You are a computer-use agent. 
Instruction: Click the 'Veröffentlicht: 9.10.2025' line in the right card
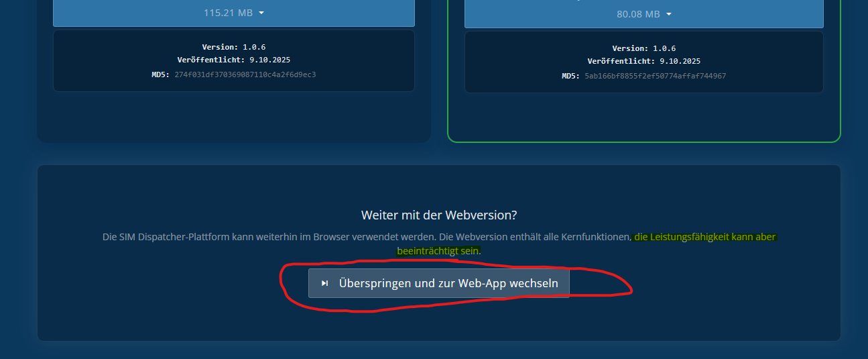click(x=643, y=61)
